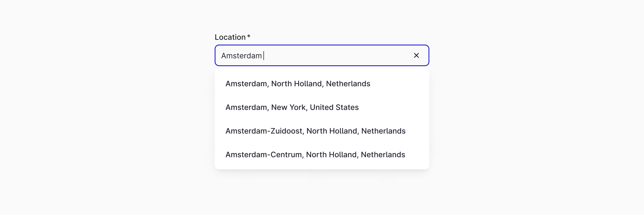This screenshot has height=215, width=644.
Task: Select the city-level Amsterdam Netherlands entry
Action: 298,84
